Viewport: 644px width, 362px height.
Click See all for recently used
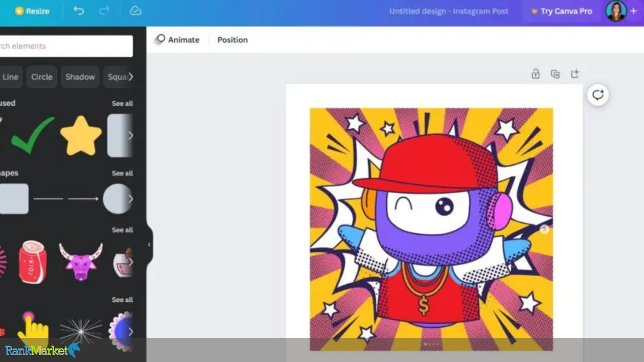pyautogui.click(x=122, y=104)
